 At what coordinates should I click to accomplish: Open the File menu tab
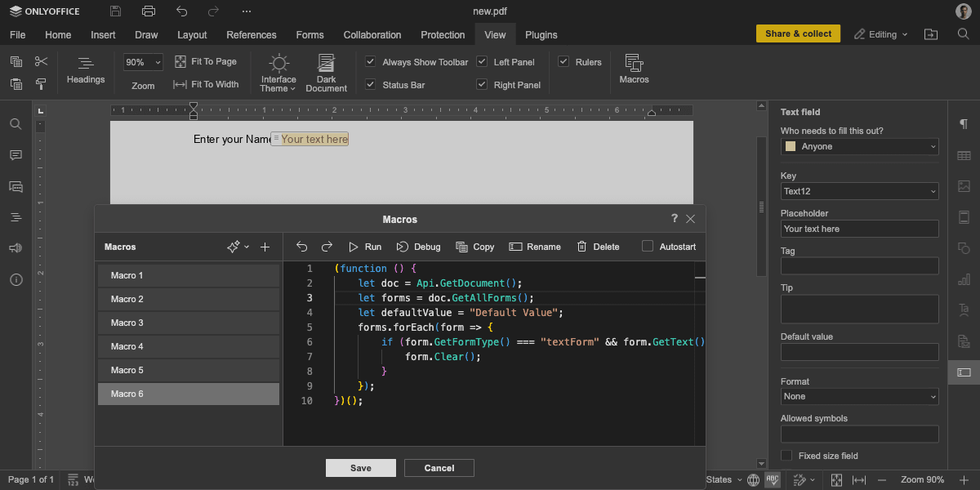click(x=17, y=34)
